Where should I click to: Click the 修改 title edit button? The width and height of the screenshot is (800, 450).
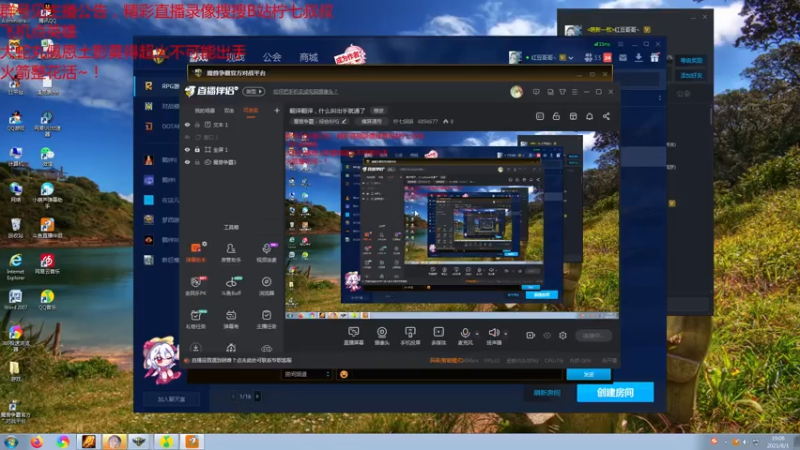pos(379,111)
